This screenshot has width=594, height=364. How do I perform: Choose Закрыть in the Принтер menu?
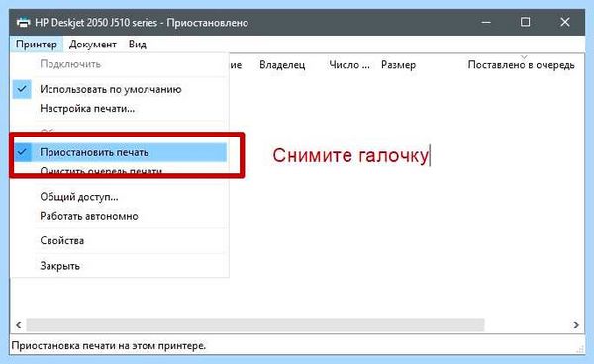tap(120, 266)
